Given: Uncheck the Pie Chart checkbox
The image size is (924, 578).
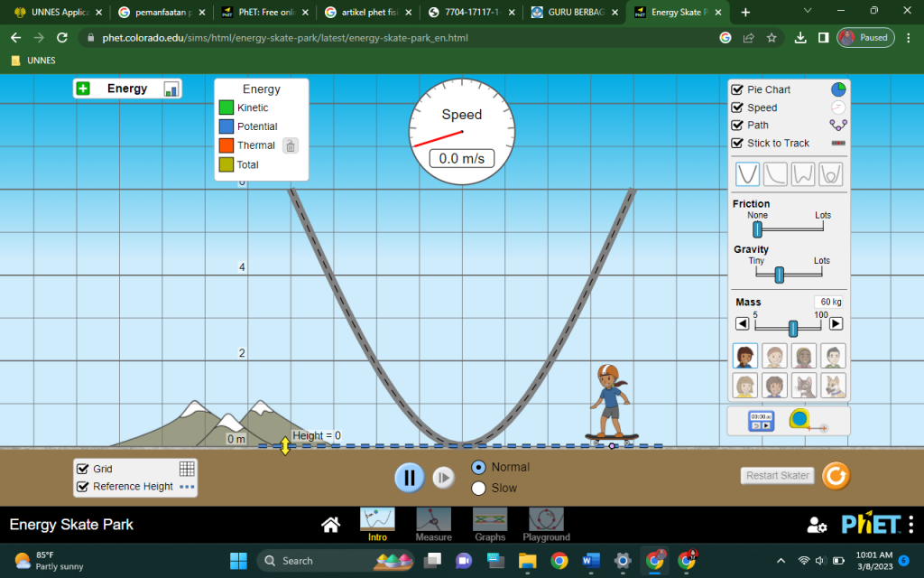Looking at the screenshot, I should [737, 89].
